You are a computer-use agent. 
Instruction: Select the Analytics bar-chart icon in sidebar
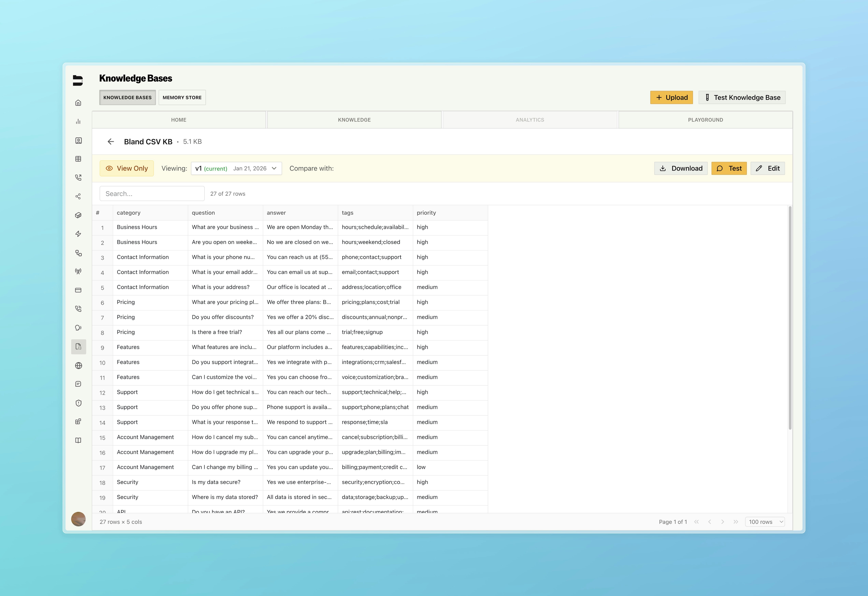78,121
